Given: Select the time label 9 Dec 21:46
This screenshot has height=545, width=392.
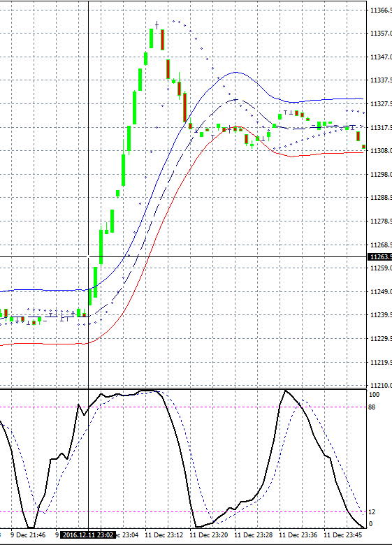Looking at the screenshot, I should 28,535.
